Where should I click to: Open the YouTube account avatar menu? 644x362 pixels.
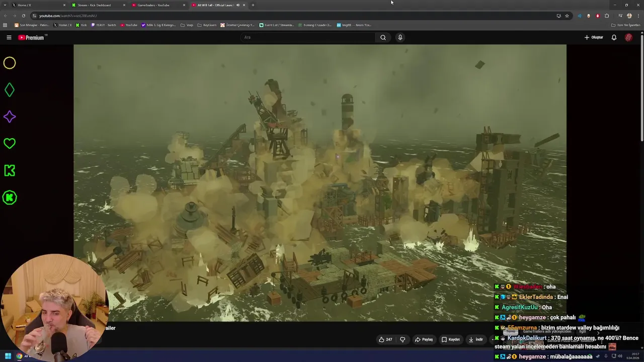click(x=628, y=37)
